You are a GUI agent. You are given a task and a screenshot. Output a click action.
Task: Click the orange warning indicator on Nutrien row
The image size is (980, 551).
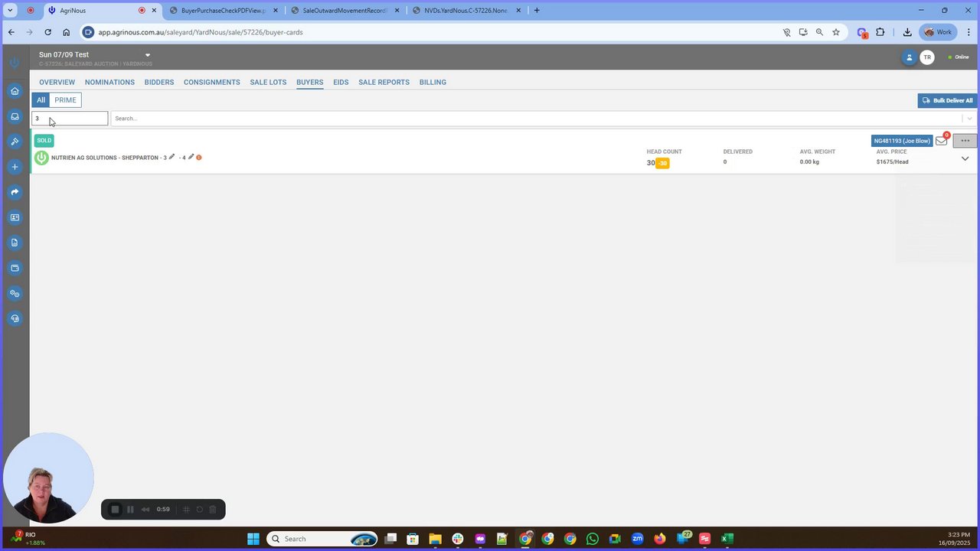(199, 158)
